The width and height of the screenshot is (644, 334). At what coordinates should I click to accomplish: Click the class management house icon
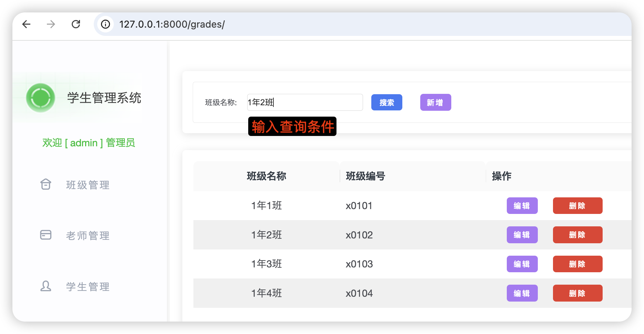pyautogui.click(x=46, y=185)
